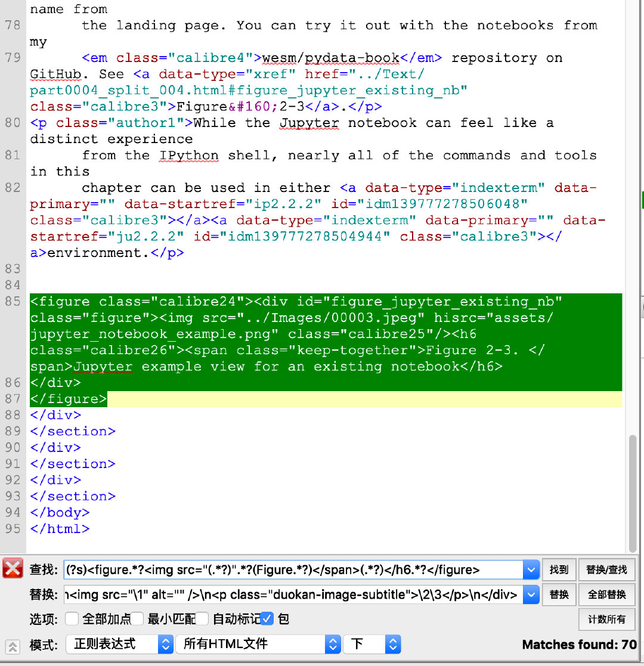Click the 找到 find button

(559, 569)
